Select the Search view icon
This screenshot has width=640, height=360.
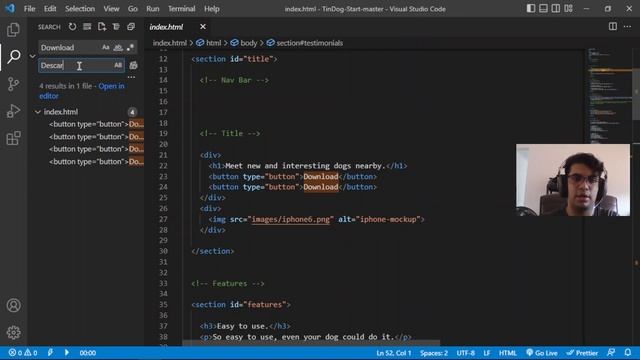click(13, 56)
